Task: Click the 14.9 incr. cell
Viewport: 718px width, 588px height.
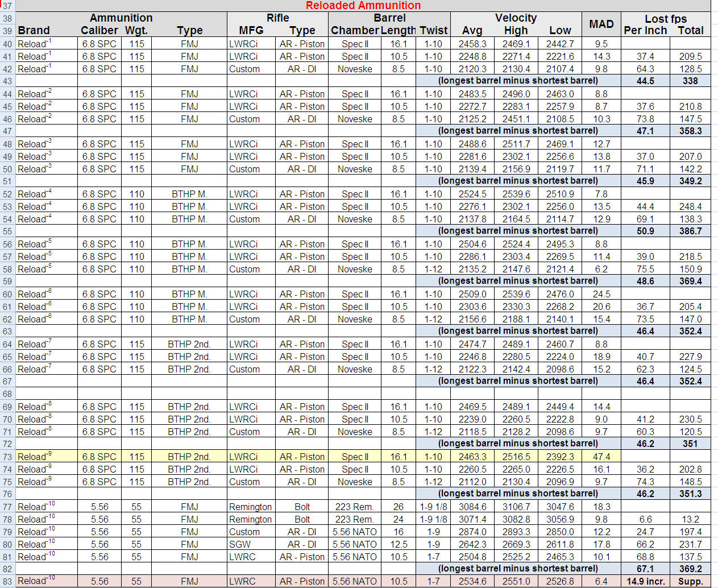Action: pyautogui.click(x=645, y=581)
